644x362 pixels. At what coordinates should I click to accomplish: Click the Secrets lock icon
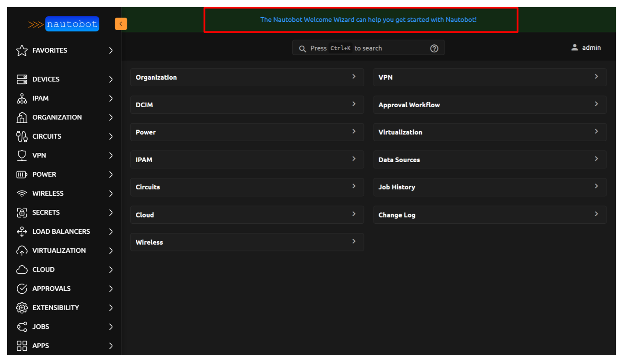(22, 212)
